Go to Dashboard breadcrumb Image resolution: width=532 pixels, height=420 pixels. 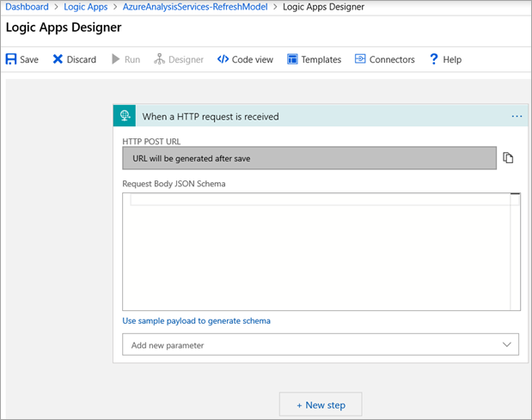point(27,7)
